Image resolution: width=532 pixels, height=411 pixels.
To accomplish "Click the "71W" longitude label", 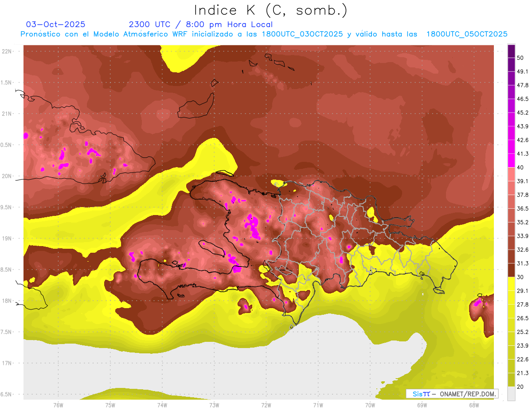I will [318, 405].
